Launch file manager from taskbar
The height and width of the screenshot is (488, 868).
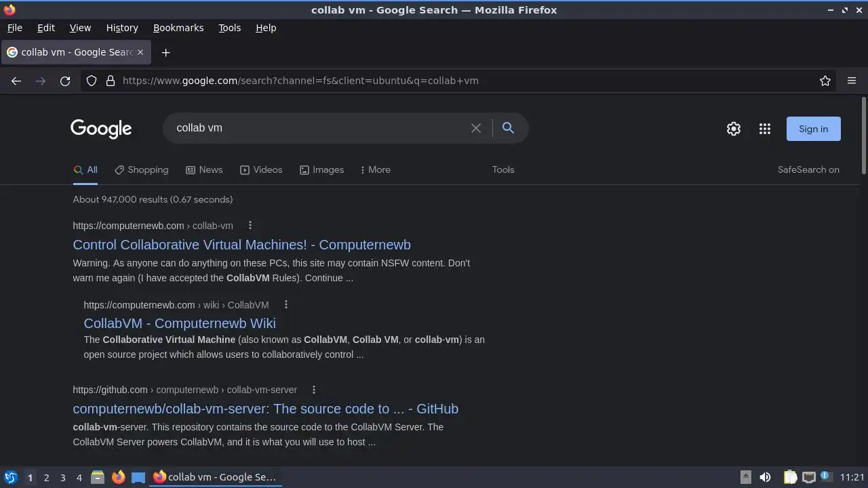[98, 477]
